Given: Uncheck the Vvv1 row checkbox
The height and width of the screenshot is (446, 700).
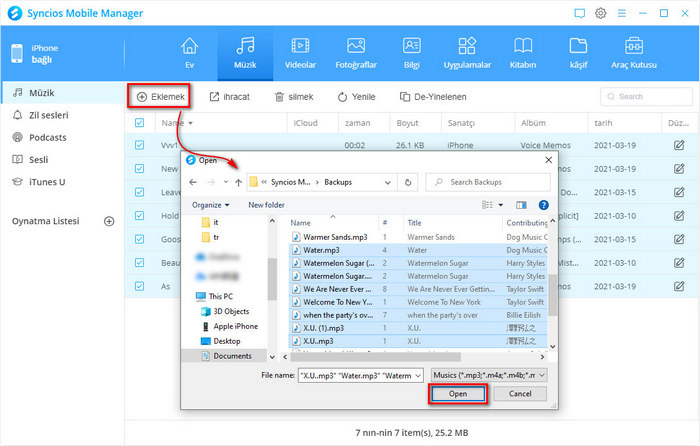Looking at the screenshot, I should [139, 145].
